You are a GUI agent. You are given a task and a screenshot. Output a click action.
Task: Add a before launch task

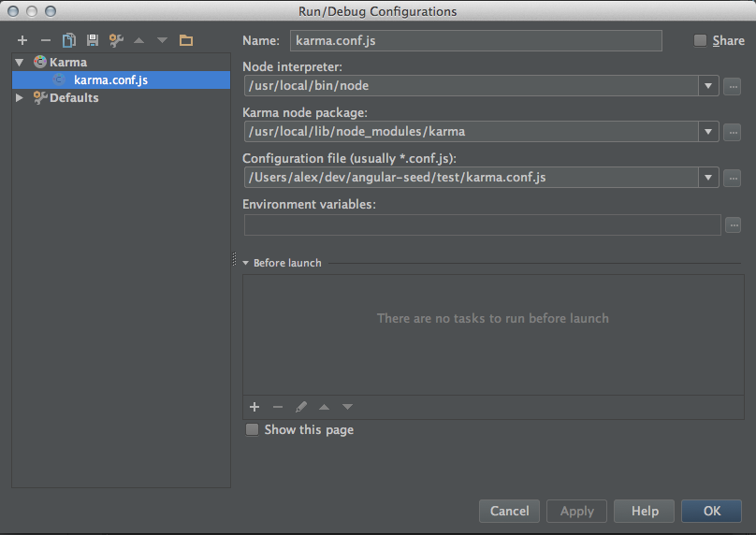pos(254,407)
